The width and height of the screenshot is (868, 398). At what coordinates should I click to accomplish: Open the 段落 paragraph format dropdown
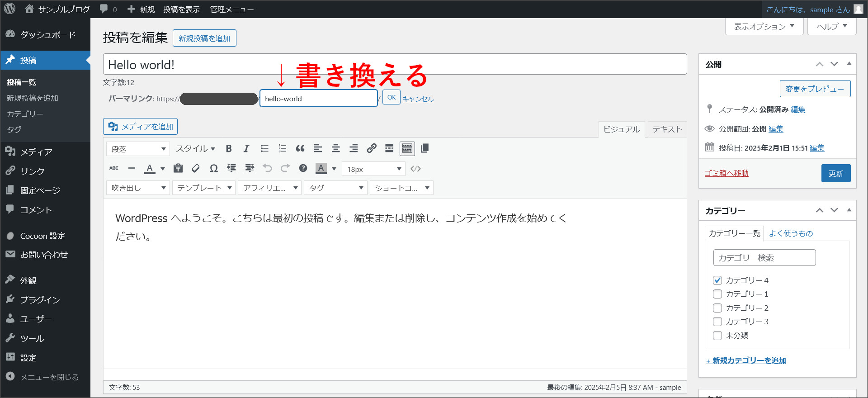138,149
